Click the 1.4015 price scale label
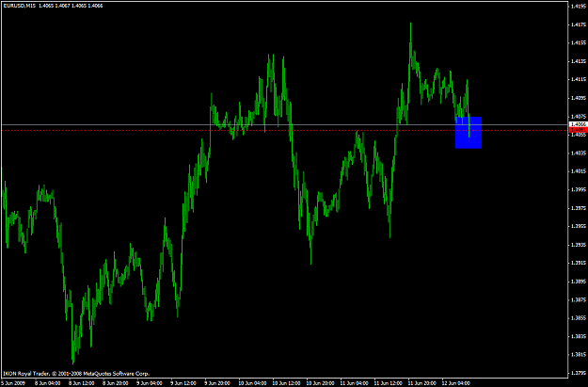The width and height of the screenshot is (588, 387). (x=579, y=171)
